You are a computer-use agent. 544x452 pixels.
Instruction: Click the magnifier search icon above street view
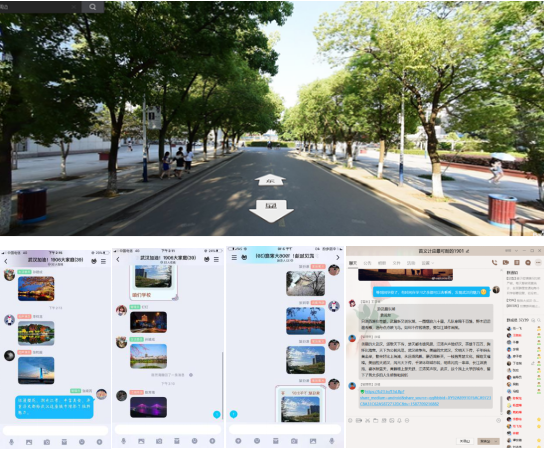click(93, 7)
